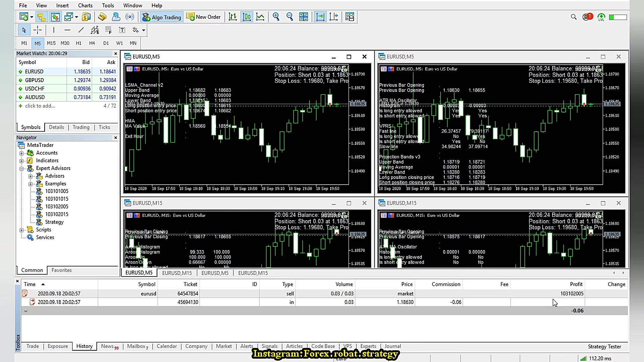Screen dimensions: 644x362
Task: Open the graphical objects dropdown arrow
Action: [144, 30]
